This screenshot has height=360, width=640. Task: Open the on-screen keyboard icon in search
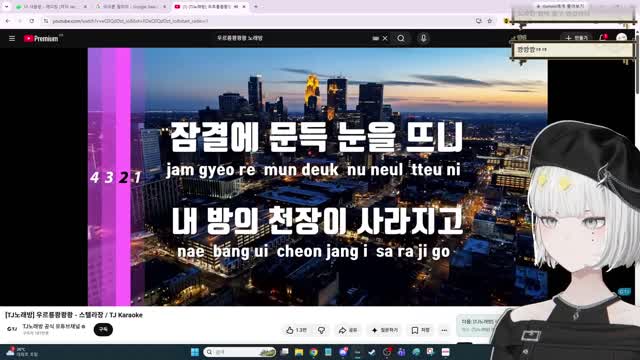[x=376, y=38]
